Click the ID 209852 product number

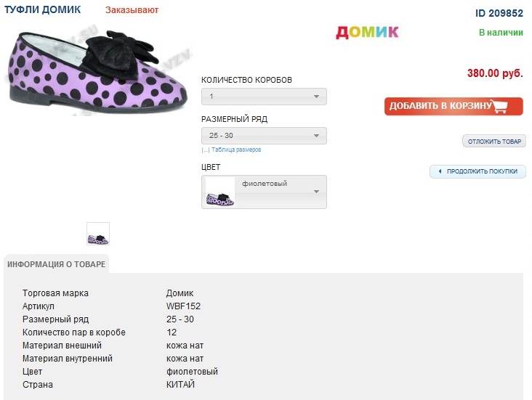pyautogui.click(x=499, y=13)
